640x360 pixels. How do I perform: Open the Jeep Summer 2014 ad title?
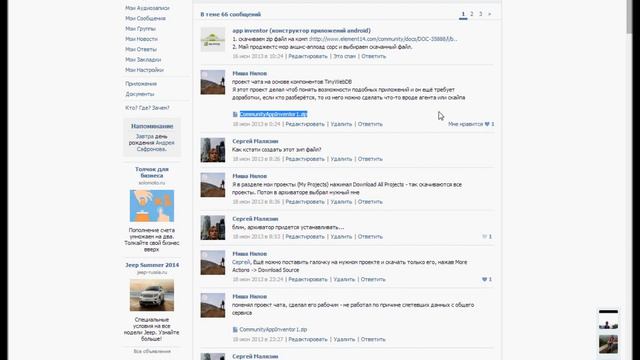click(x=152, y=265)
